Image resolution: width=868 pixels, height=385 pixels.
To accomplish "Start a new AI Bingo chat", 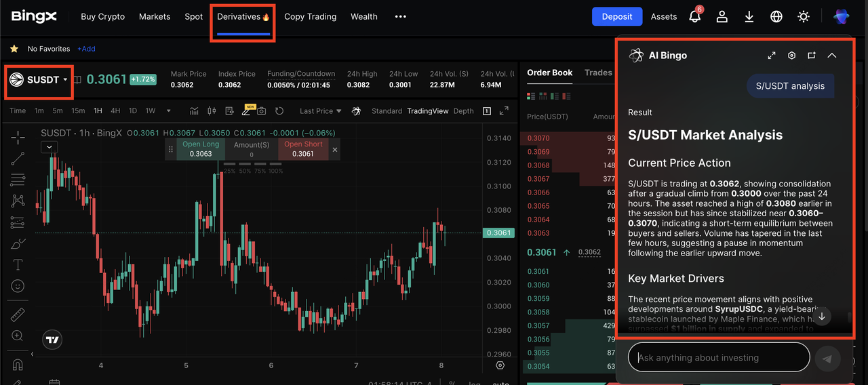I will point(812,56).
